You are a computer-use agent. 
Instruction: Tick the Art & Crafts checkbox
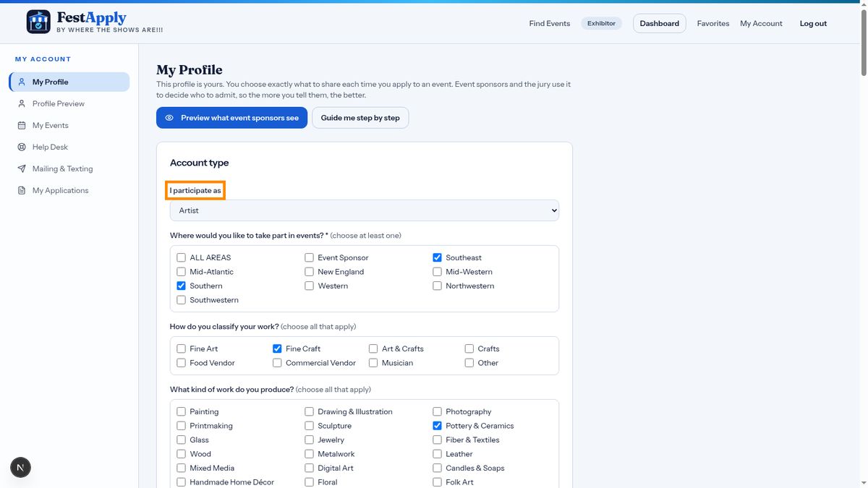click(373, 349)
